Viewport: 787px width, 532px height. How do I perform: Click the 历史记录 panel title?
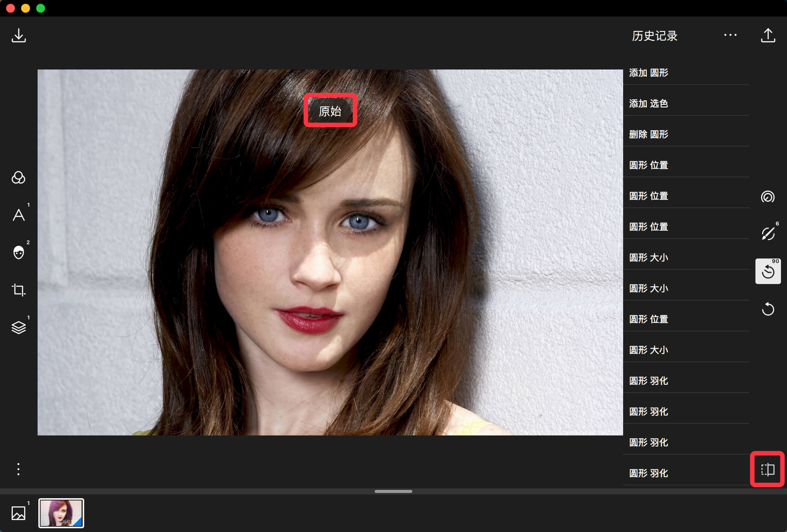tap(655, 36)
